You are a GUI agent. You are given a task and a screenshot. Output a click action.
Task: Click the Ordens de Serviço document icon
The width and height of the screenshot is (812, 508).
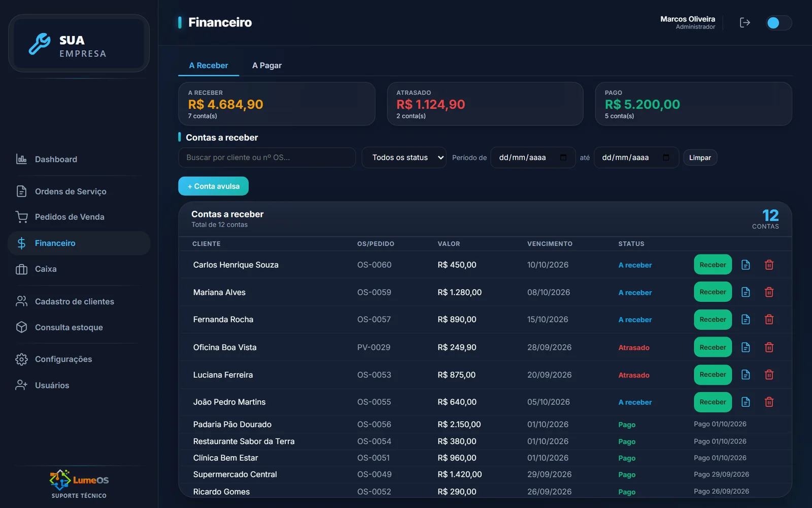click(x=21, y=191)
